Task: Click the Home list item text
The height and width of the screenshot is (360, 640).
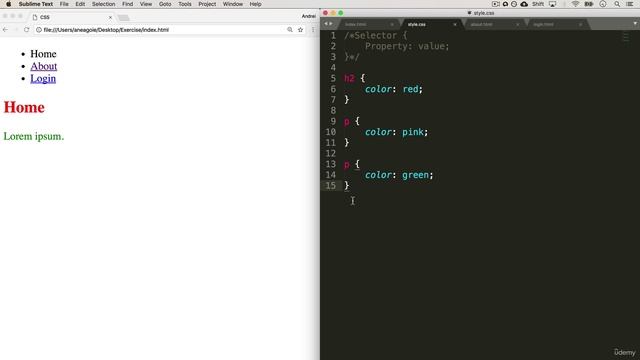Action: point(43,54)
